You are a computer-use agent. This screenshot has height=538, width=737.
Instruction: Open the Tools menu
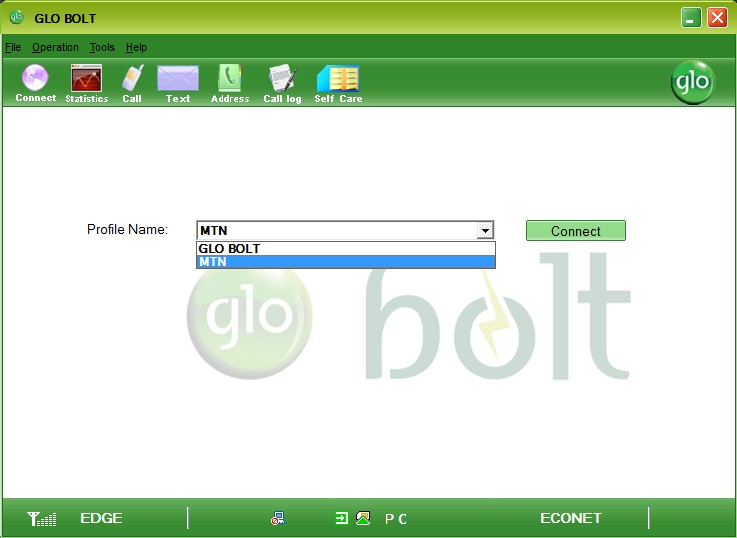click(x=102, y=47)
